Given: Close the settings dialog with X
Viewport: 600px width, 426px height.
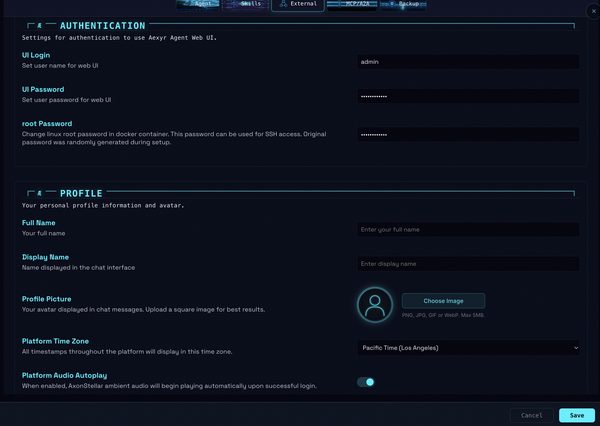Looking at the screenshot, I should (593, 11).
